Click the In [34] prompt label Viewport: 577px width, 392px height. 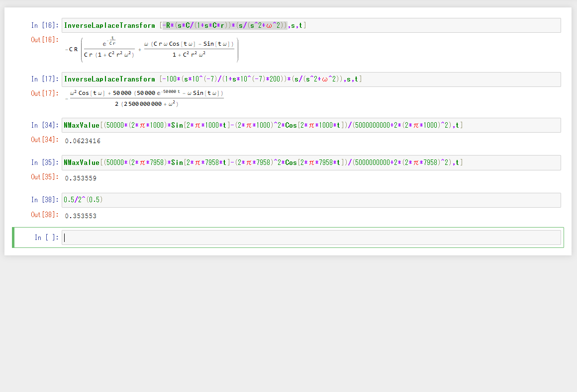point(45,125)
